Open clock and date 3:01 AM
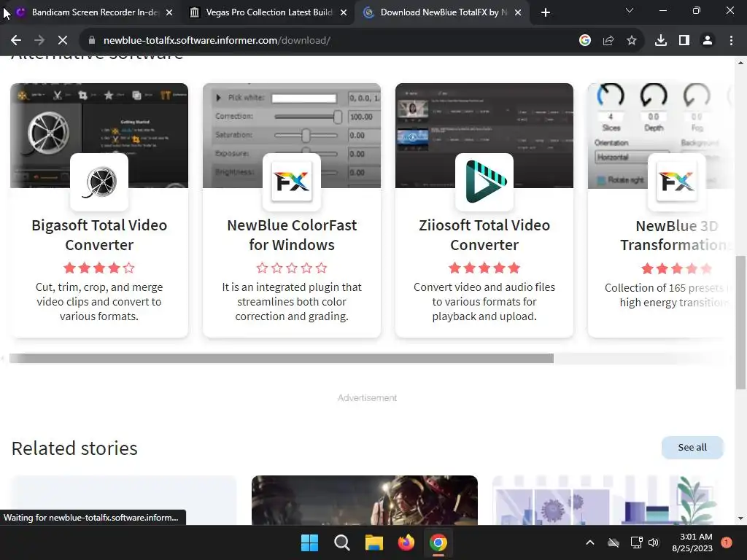 (692, 542)
